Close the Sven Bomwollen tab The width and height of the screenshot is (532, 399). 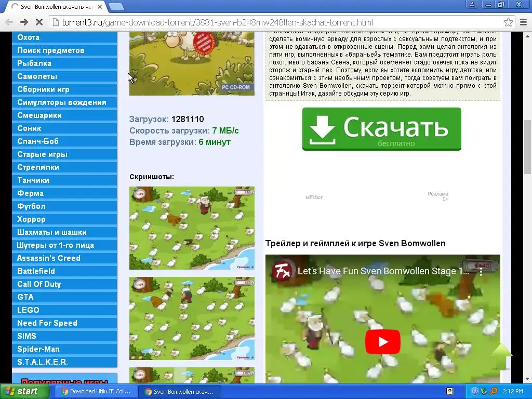coord(100,6)
